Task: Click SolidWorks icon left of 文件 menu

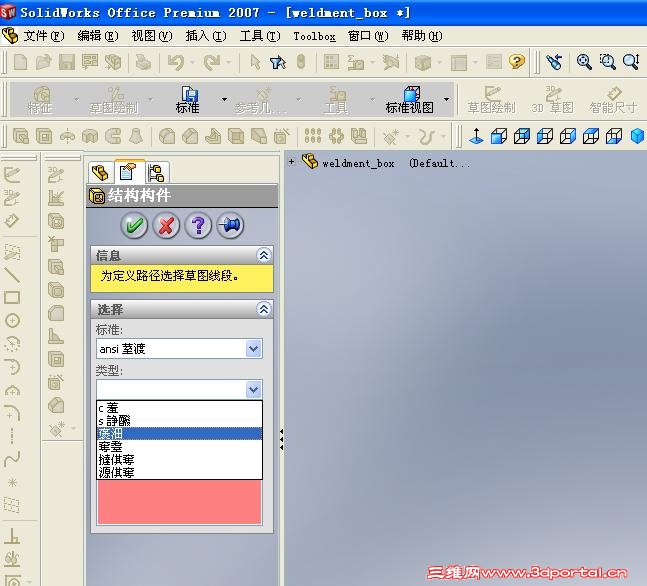Action: [10, 36]
